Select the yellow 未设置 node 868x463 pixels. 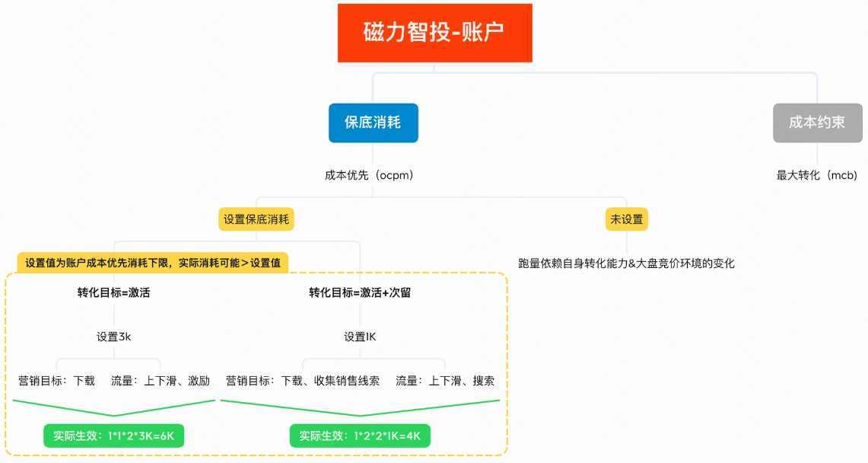[626, 219]
